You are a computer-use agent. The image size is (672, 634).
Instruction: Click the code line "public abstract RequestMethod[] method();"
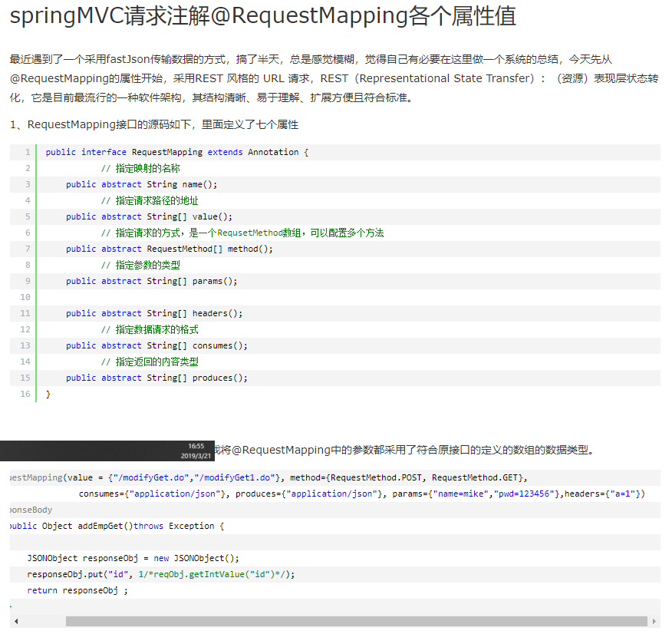170,249
